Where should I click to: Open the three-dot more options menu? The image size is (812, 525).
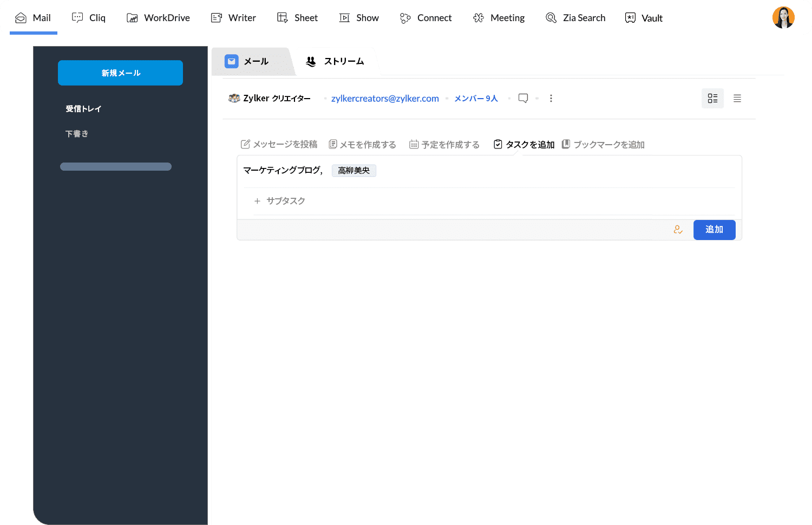click(x=551, y=98)
